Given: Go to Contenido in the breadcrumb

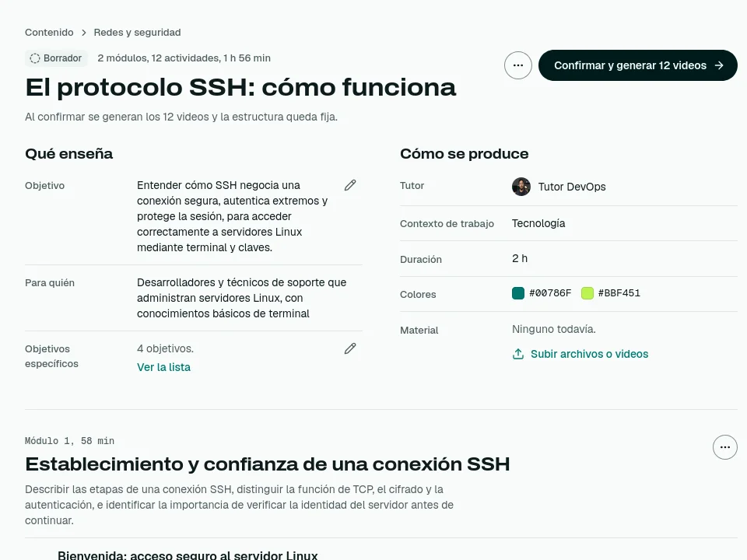Looking at the screenshot, I should (49, 33).
